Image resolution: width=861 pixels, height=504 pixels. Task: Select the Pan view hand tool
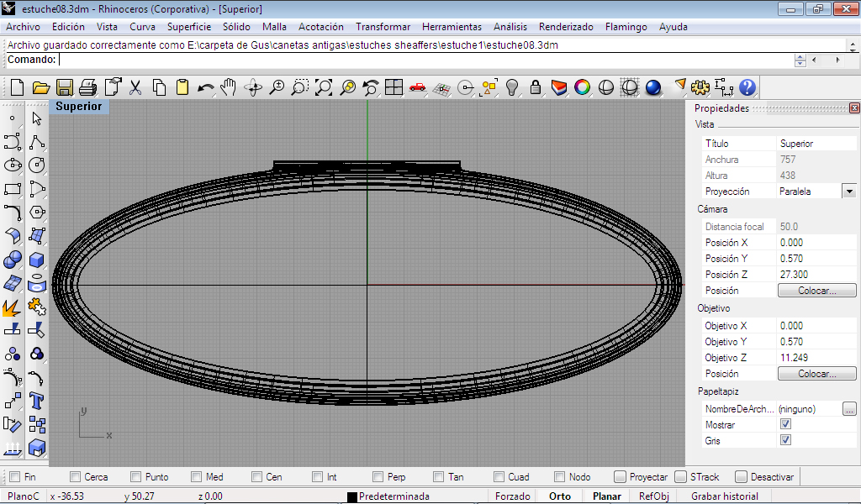click(229, 87)
